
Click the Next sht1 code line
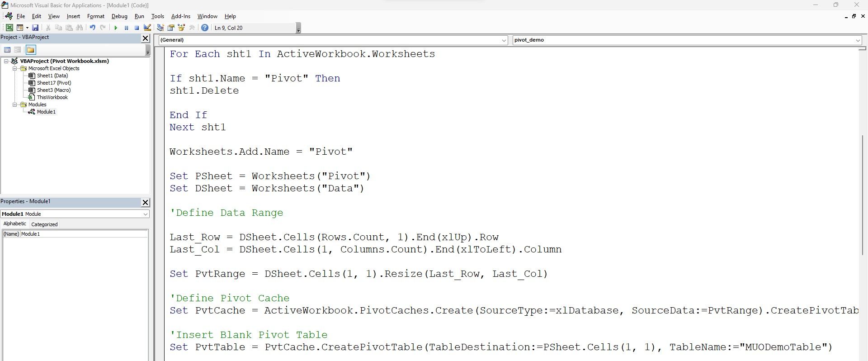click(x=198, y=127)
